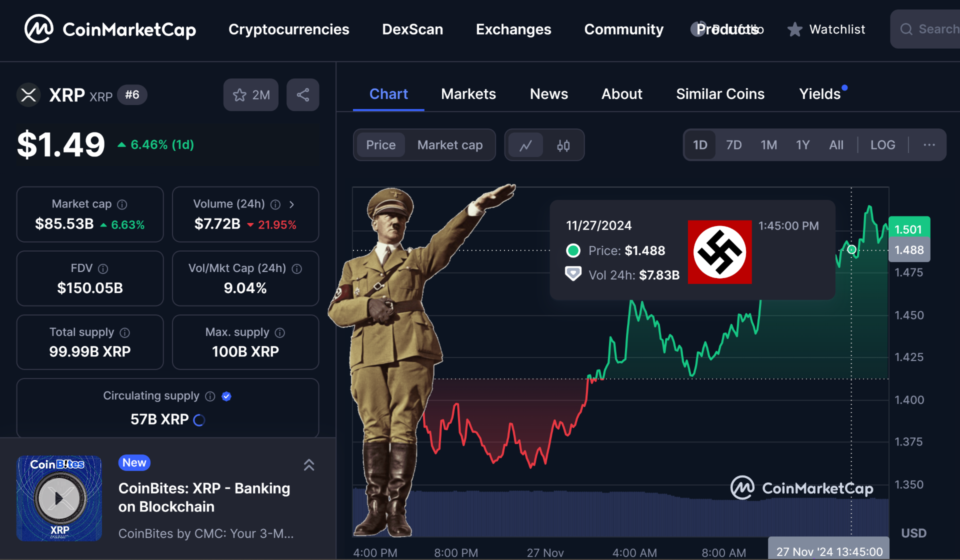Click the $85.53B market cap value
Viewport: 960px width, 560px height.
(64, 224)
